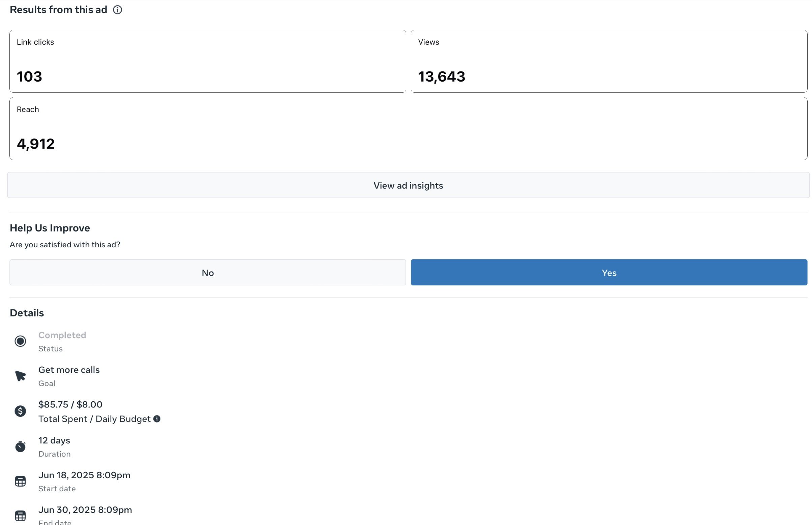The height and width of the screenshot is (525, 812).
Task: Click the start date calendar icon
Action: point(20,482)
